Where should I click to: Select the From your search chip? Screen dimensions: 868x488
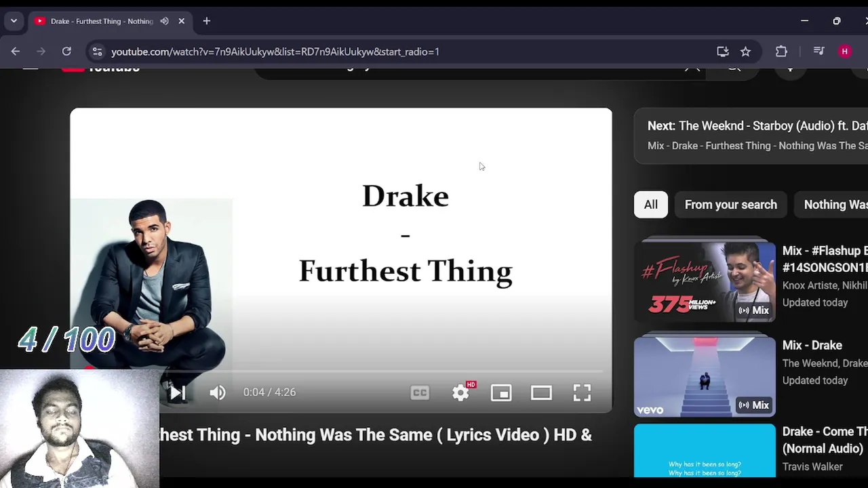point(730,205)
